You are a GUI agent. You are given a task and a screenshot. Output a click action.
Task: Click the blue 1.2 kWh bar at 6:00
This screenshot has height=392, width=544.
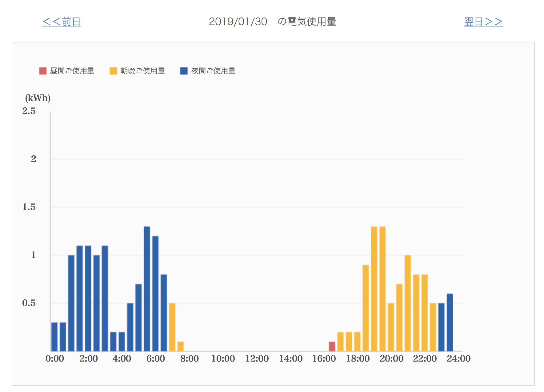(x=155, y=294)
